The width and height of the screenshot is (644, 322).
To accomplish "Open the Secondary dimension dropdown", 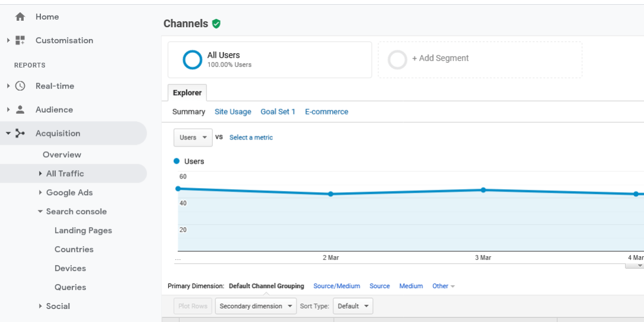I will point(256,307).
